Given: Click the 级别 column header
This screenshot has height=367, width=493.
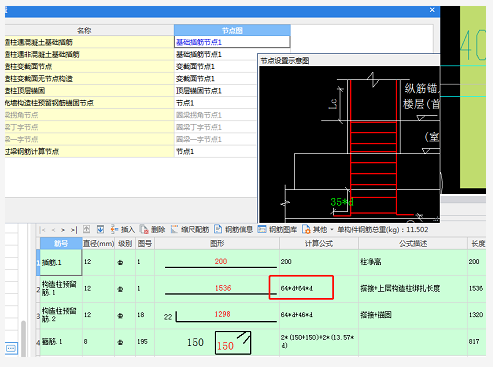Looking at the screenshot, I should 125,243.
